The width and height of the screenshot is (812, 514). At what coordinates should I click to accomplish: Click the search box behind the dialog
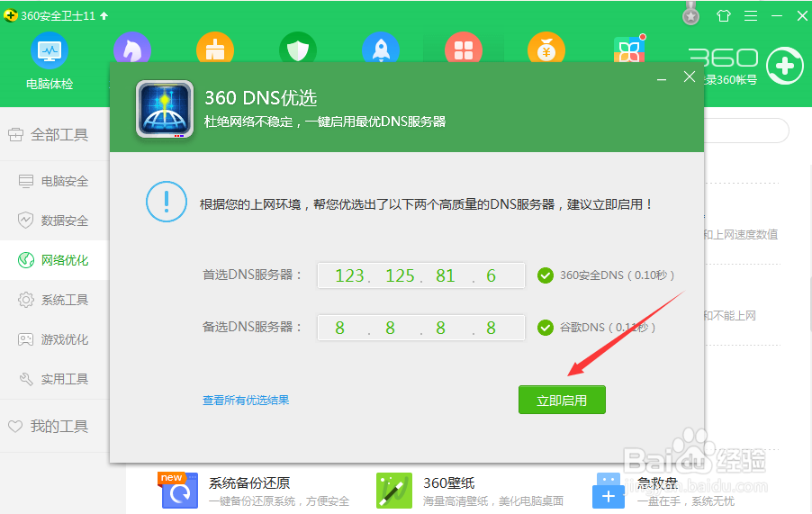click(x=745, y=131)
